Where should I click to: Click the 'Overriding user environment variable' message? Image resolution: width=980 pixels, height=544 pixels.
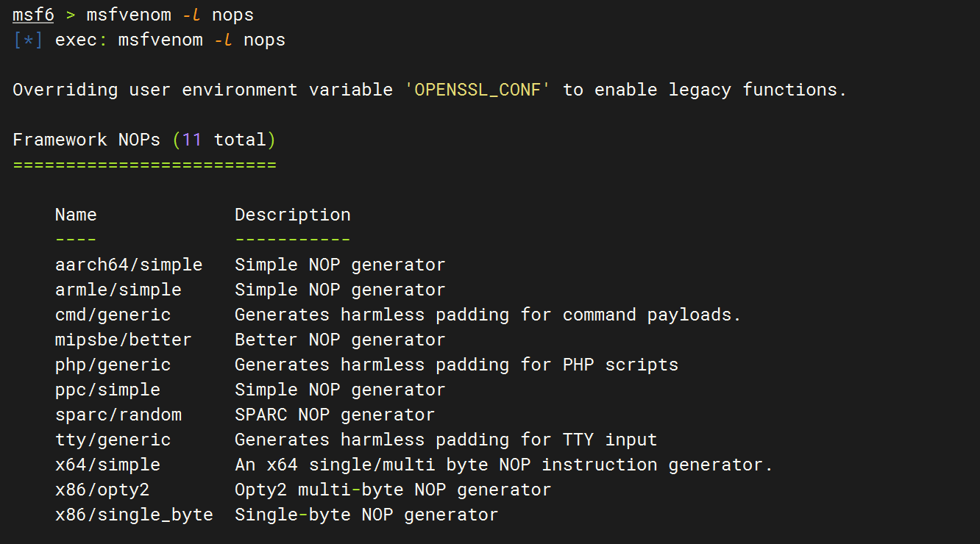pyautogui.click(x=430, y=90)
